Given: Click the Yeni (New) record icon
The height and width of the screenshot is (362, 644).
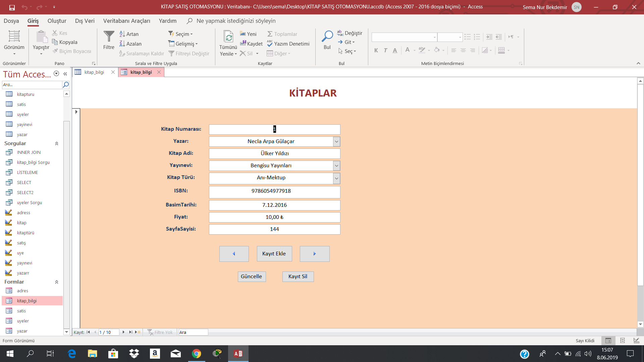Looking at the screenshot, I should tap(249, 34).
